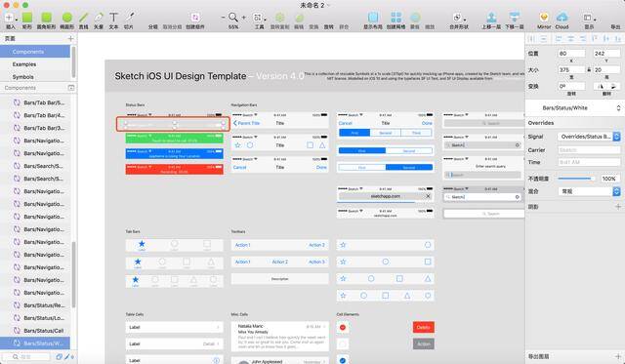Choose the Line drawing tool
Screen dimensions: 625x364
pos(83,18)
